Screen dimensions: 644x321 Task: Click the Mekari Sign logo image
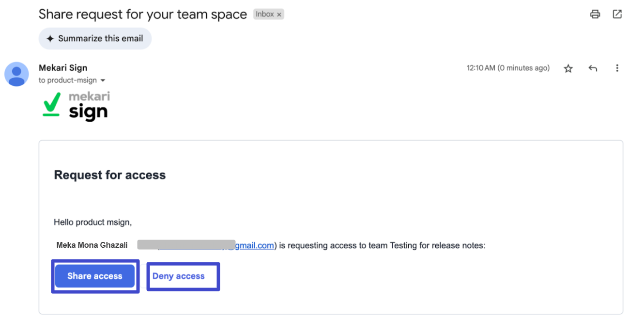(76, 106)
